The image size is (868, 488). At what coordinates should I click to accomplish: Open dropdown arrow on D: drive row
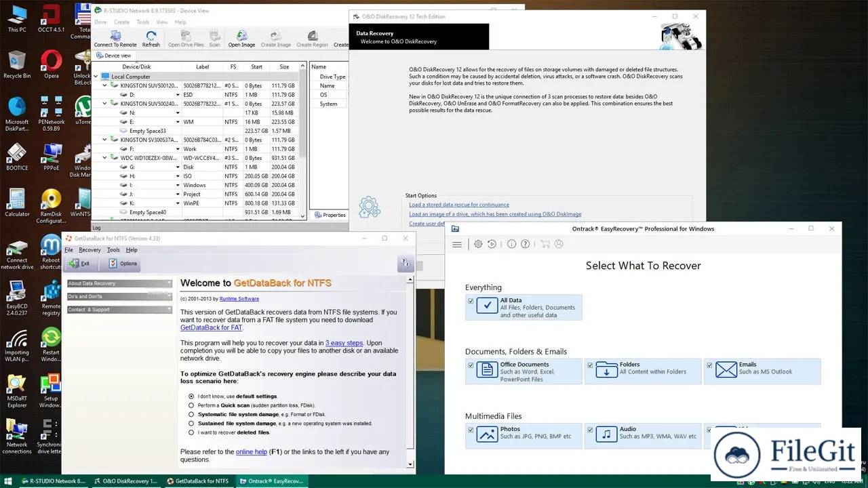178,95
